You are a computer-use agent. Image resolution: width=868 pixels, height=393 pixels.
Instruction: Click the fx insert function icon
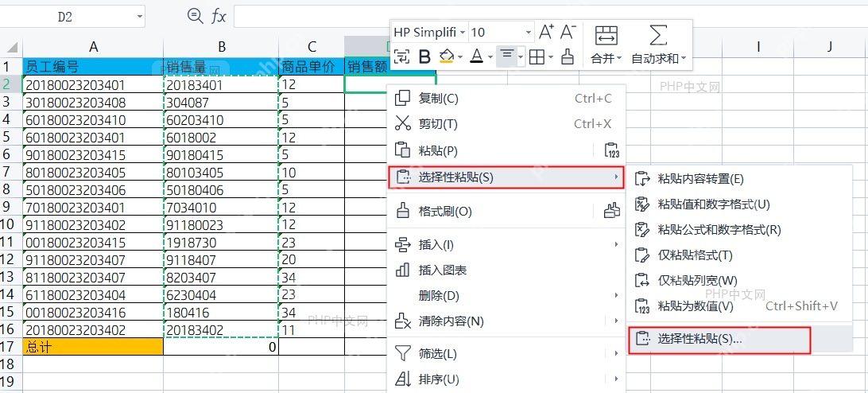[x=219, y=17]
